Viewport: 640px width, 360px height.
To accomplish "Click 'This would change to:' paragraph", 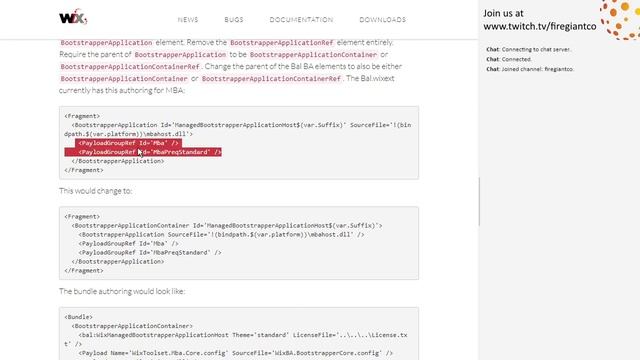I will pyautogui.click(x=96, y=191).
